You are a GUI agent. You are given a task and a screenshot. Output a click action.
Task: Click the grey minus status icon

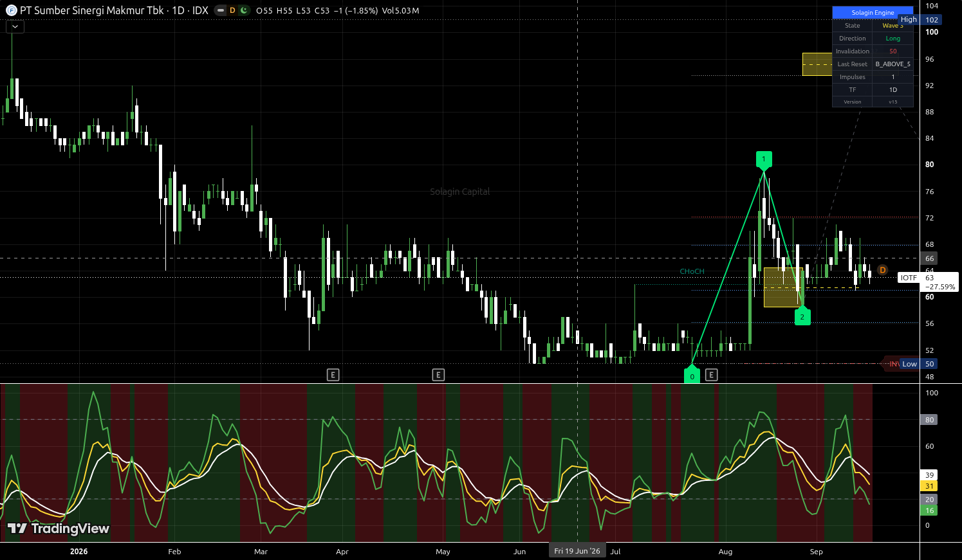pyautogui.click(x=221, y=10)
